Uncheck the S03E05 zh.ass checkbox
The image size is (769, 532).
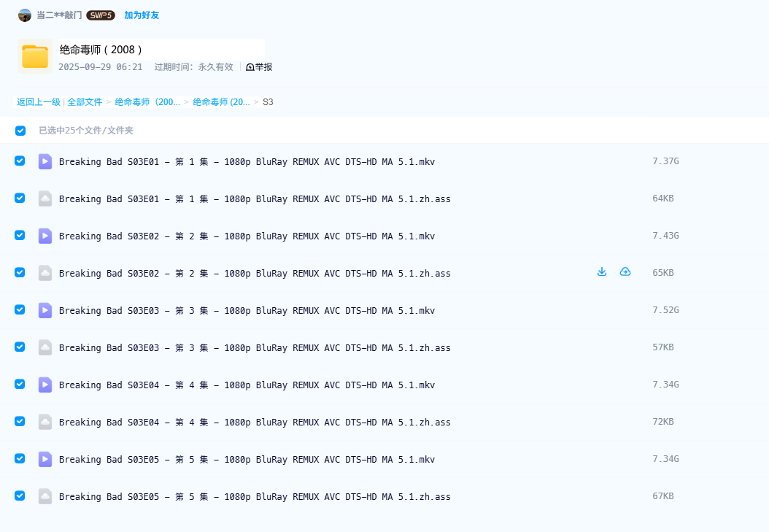coord(20,496)
